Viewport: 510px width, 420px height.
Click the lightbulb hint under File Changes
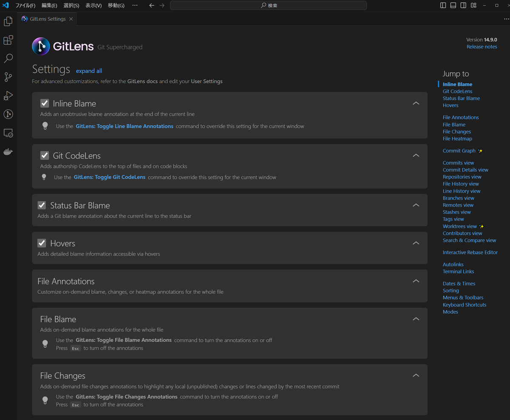tap(45, 400)
